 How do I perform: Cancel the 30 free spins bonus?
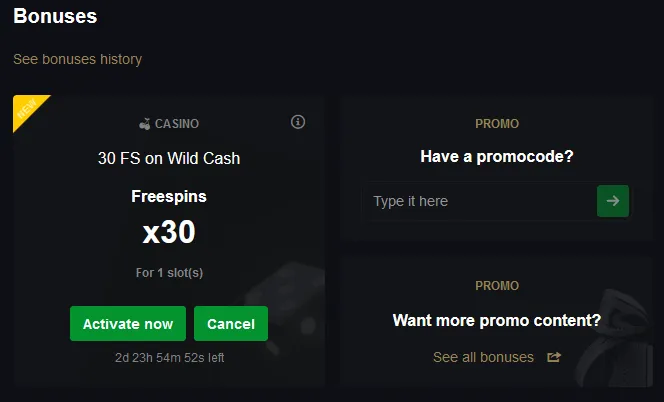pos(231,324)
